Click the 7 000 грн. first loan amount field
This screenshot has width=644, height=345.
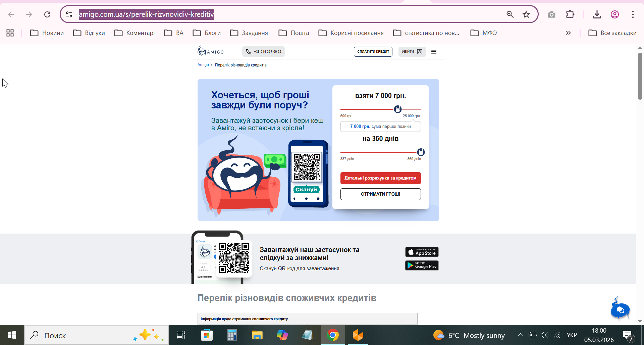coord(380,127)
